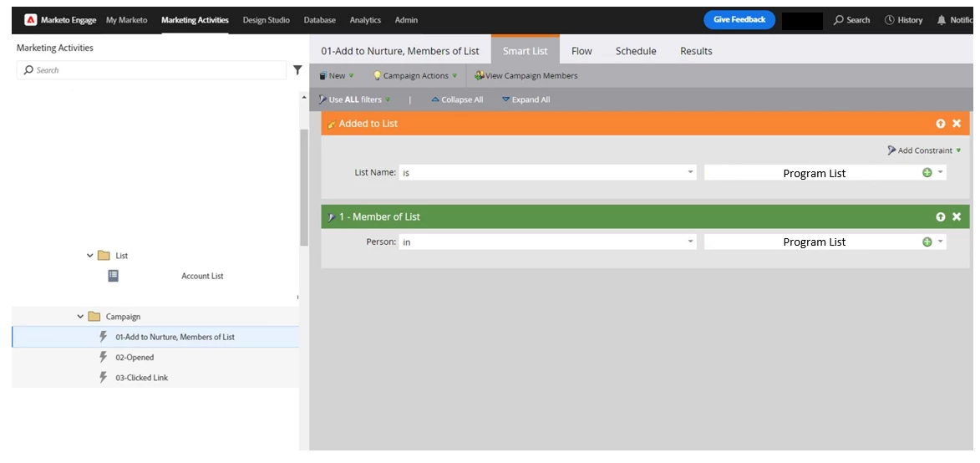The width and height of the screenshot is (980, 463).
Task: Collapse the Campaign folder chevron
Action: [x=80, y=316]
